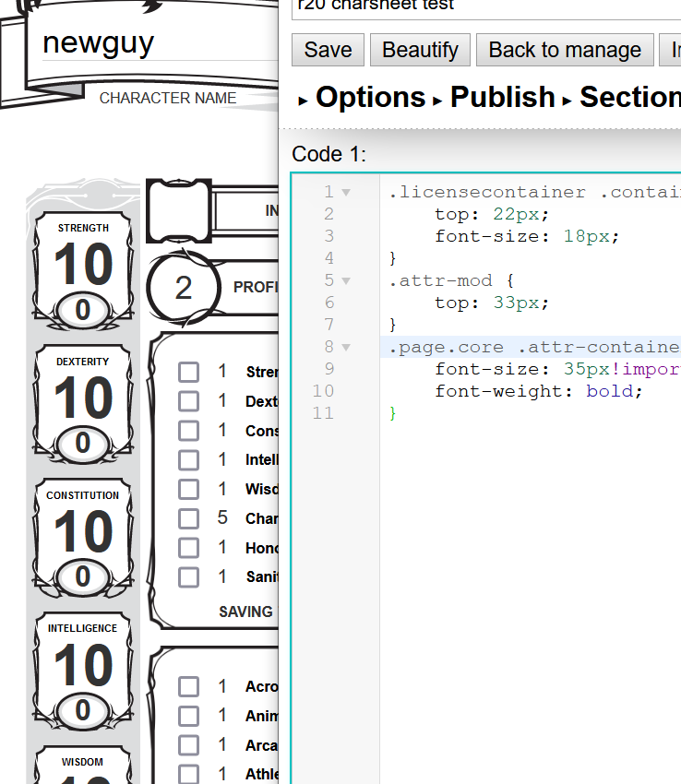This screenshot has width=681, height=784.
Task: Collapse code block at line 1
Action: pos(346,193)
